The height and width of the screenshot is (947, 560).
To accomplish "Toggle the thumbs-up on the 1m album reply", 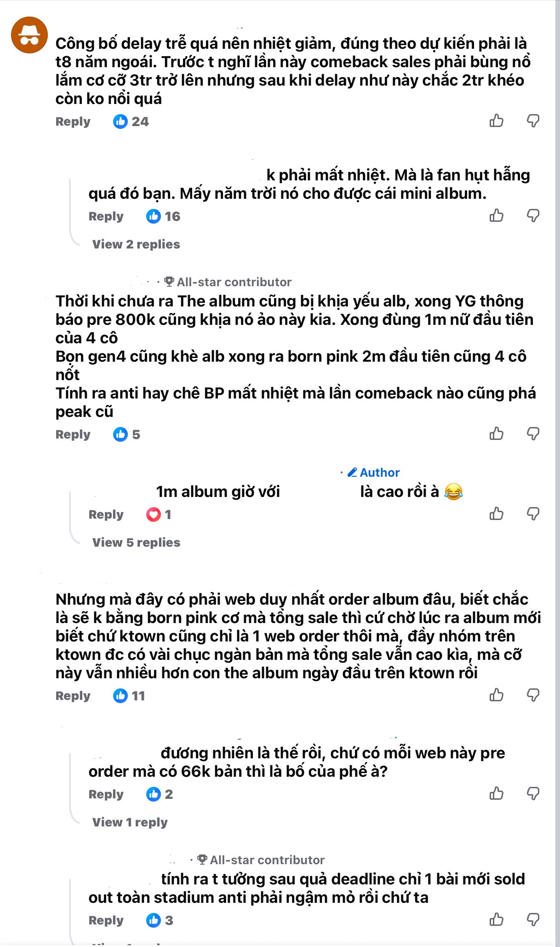I will (x=496, y=514).
